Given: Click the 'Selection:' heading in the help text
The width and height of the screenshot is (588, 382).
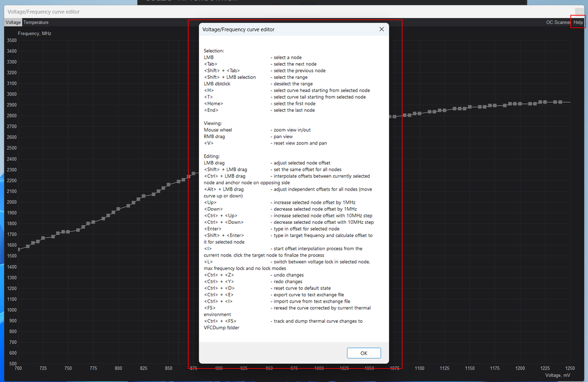Looking at the screenshot, I should (x=214, y=51).
